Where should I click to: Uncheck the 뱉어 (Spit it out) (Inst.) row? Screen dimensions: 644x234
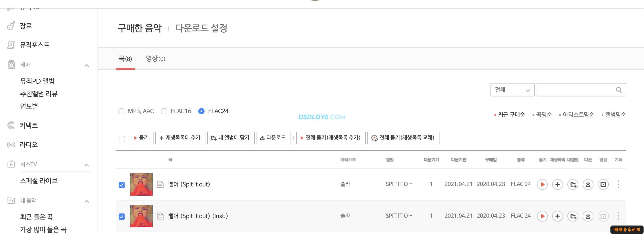click(122, 216)
